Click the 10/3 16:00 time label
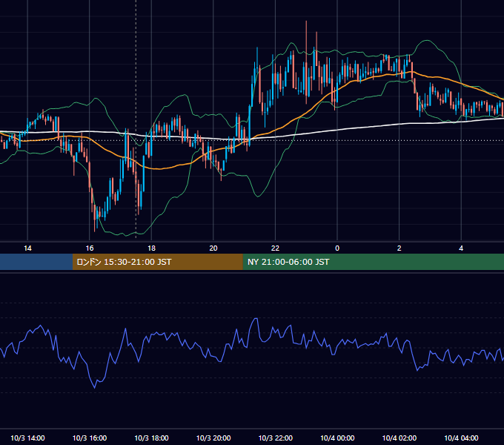Viewport: 504px width, 445px height. click(90, 438)
